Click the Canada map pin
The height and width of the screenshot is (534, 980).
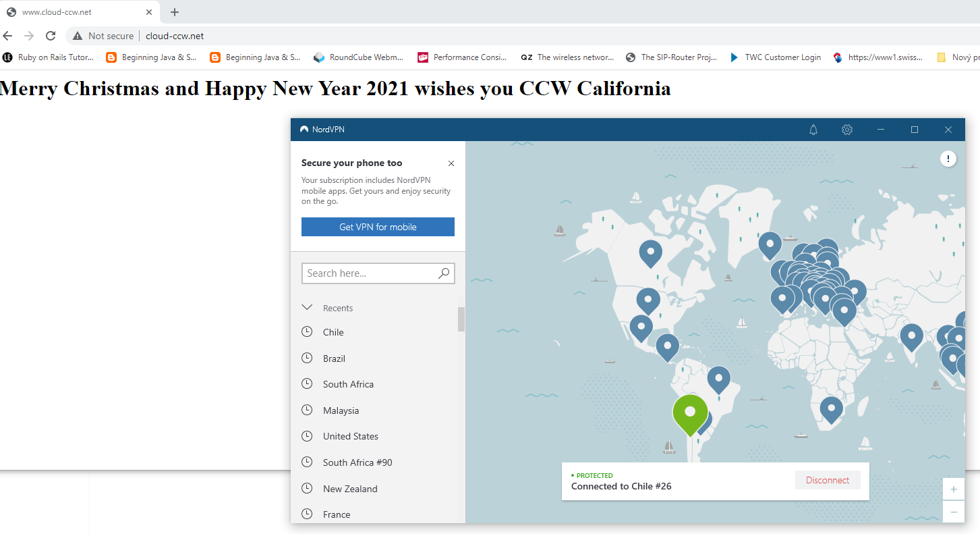click(650, 253)
